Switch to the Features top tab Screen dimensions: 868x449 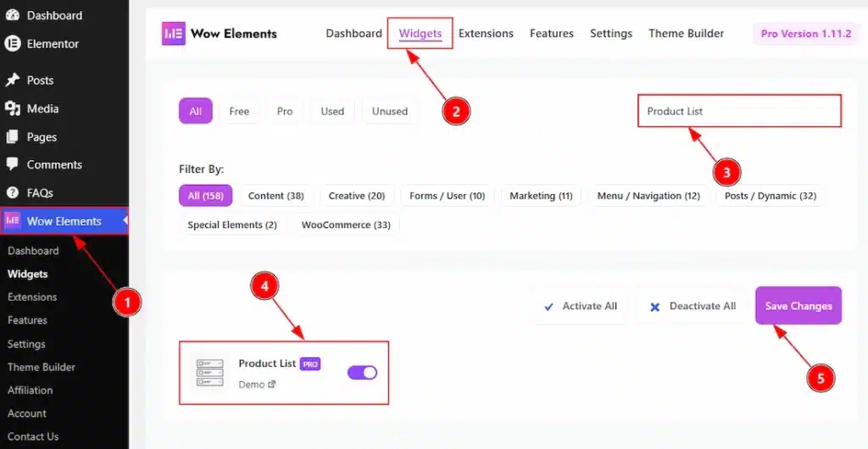click(551, 33)
